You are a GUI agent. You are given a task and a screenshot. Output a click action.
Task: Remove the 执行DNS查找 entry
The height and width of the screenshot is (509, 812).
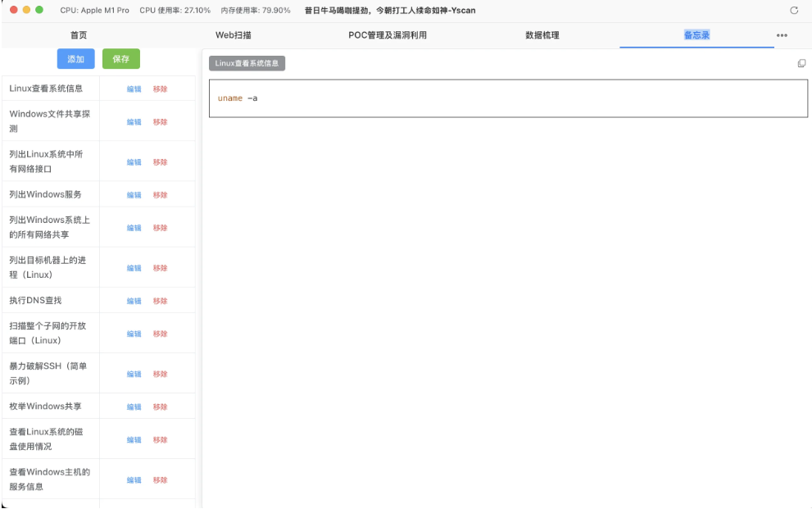(160, 301)
